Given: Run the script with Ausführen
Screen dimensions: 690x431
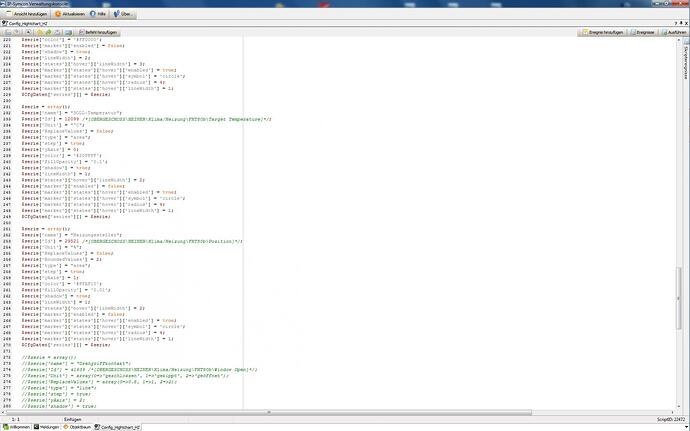Looking at the screenshot, I should pos(674,33).
